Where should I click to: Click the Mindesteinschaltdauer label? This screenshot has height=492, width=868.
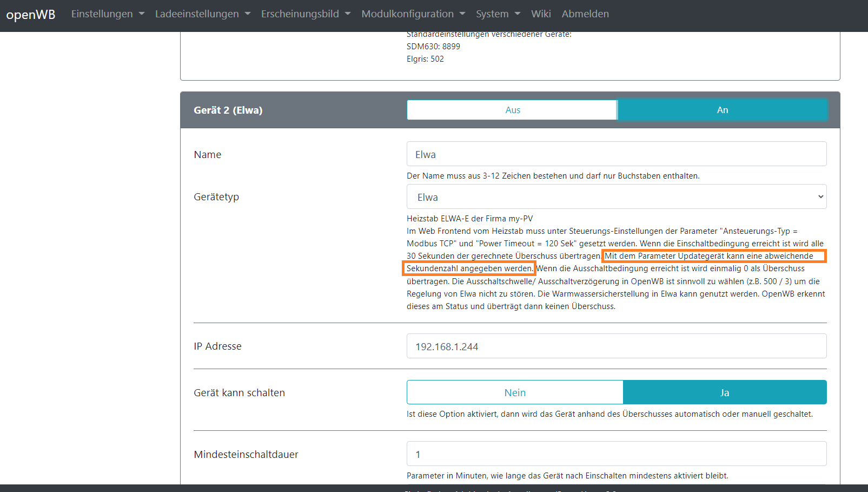[x=246, y=455]
